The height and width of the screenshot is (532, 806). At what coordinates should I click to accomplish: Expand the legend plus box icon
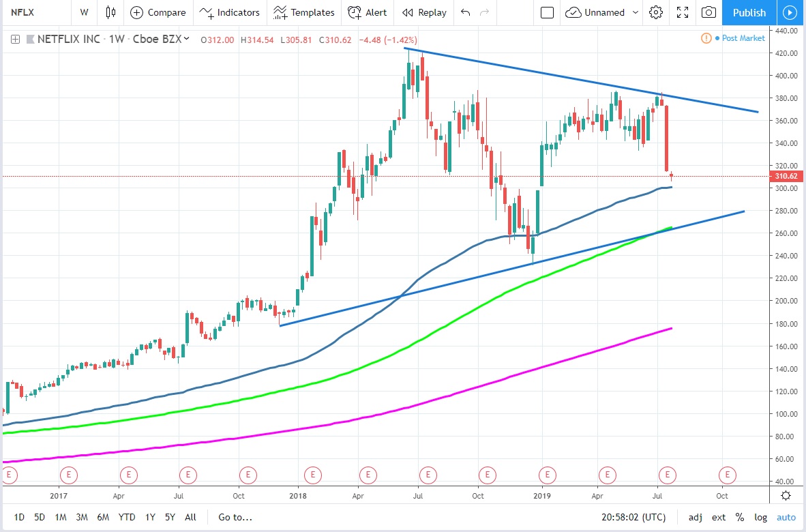[16, 39]
